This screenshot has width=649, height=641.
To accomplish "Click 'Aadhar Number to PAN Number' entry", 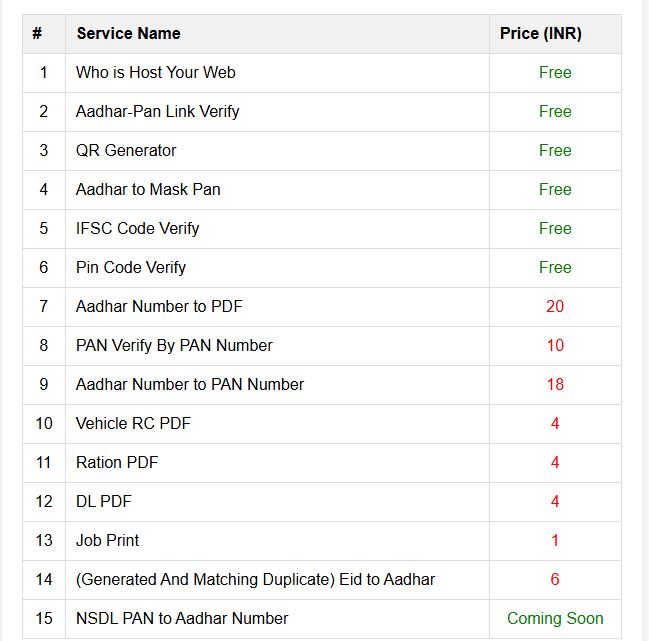I will tap(190, 384).
